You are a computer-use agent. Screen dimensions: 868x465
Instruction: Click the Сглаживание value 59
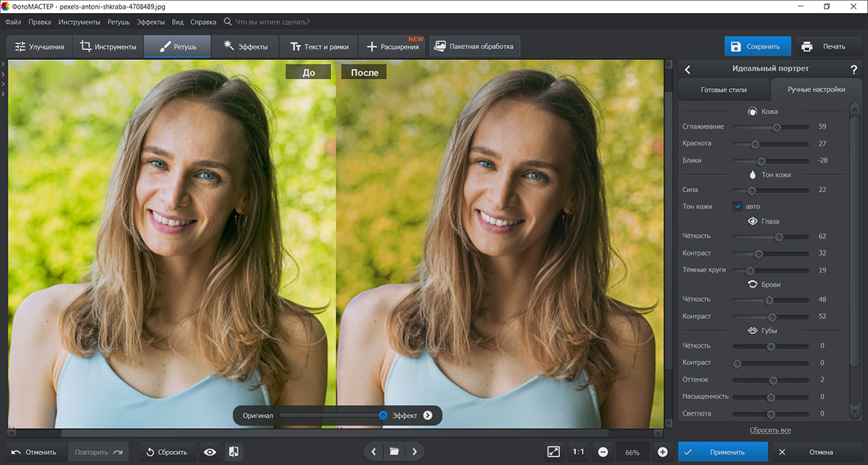click(822, 127)
